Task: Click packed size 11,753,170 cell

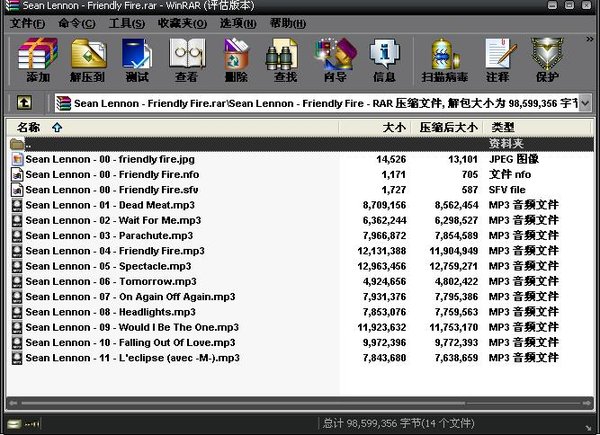Action: 454,327
